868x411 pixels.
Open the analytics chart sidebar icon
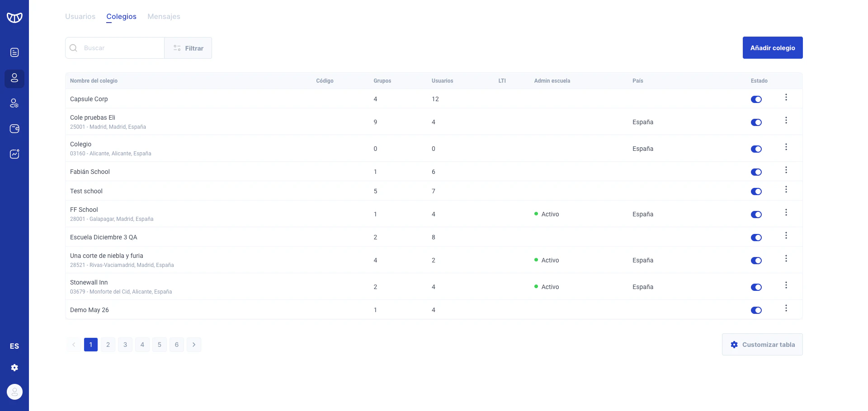tap(14, 154)
